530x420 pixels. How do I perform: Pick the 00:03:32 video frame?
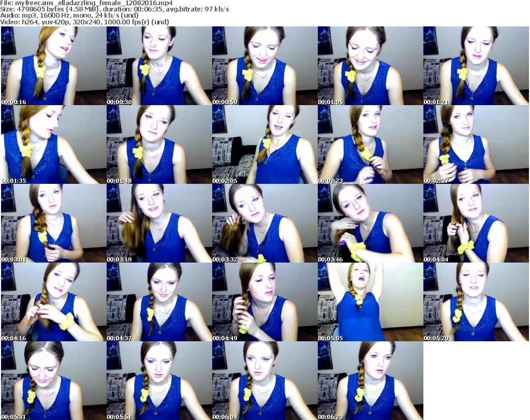264,223
